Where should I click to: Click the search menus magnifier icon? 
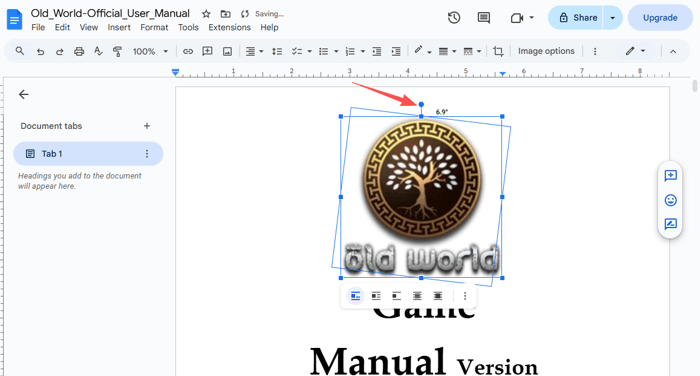point(20,51)
